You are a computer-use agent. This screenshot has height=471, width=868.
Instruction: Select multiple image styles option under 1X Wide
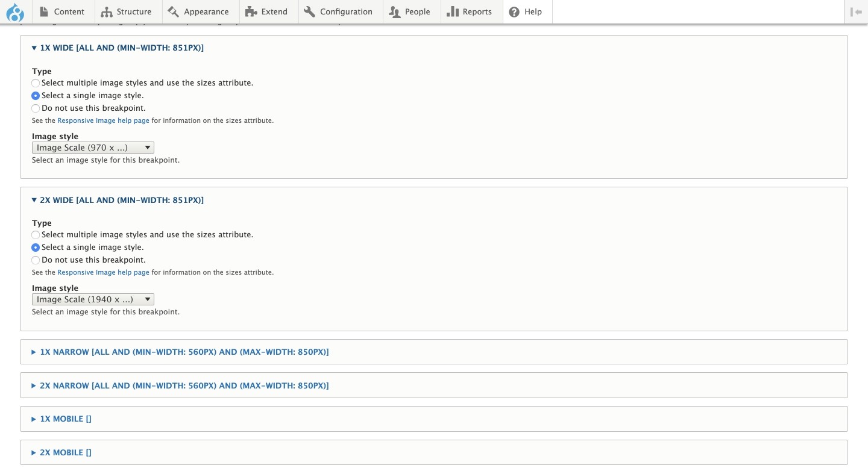point(36,83)
